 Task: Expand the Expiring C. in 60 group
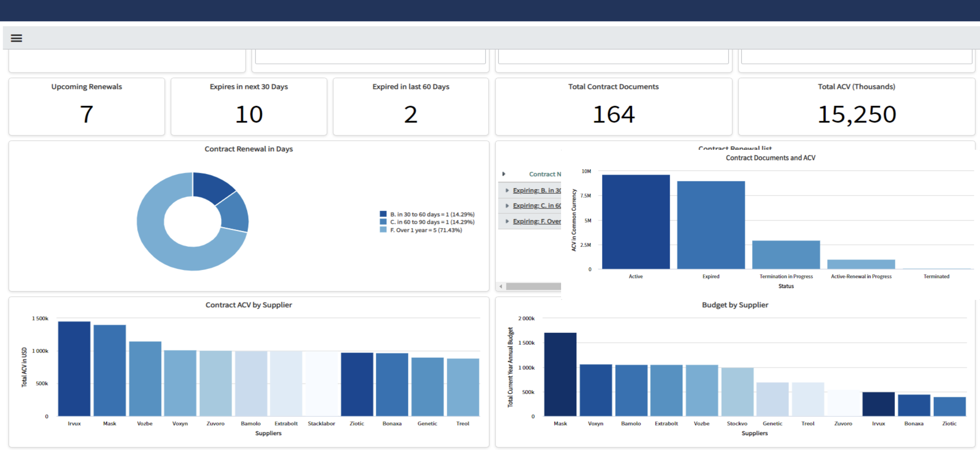(x=507, y=206)
